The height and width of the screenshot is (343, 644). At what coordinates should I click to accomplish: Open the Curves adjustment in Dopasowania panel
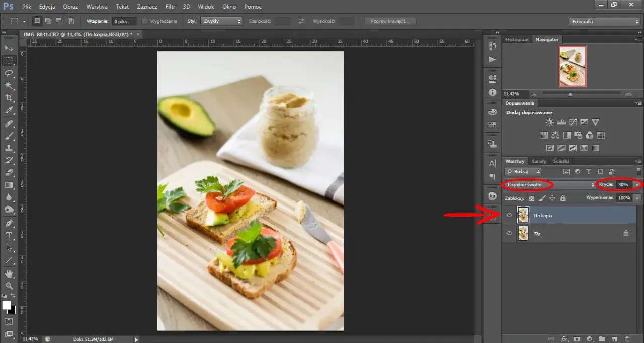point(573,122)
